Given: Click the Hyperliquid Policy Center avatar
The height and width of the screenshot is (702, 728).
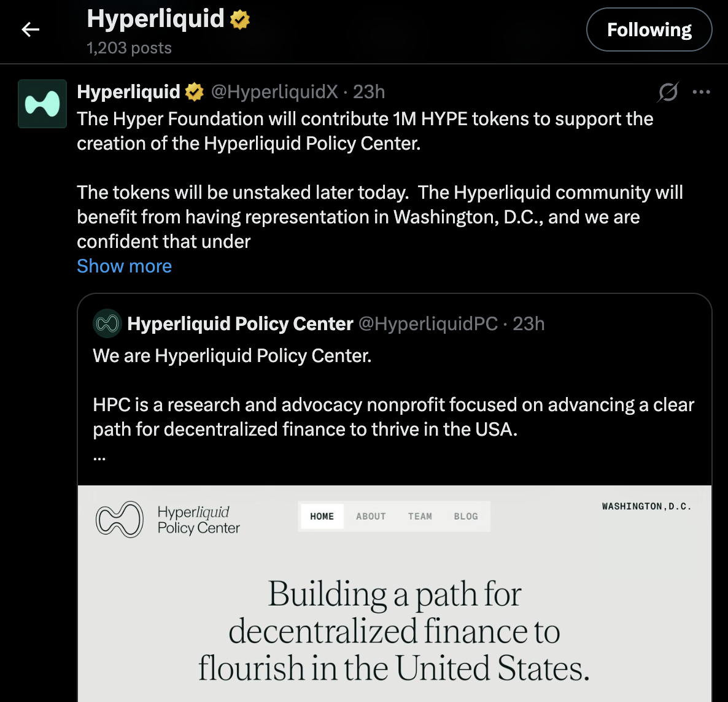Looking at the screenshot, I should coord(107,323).
